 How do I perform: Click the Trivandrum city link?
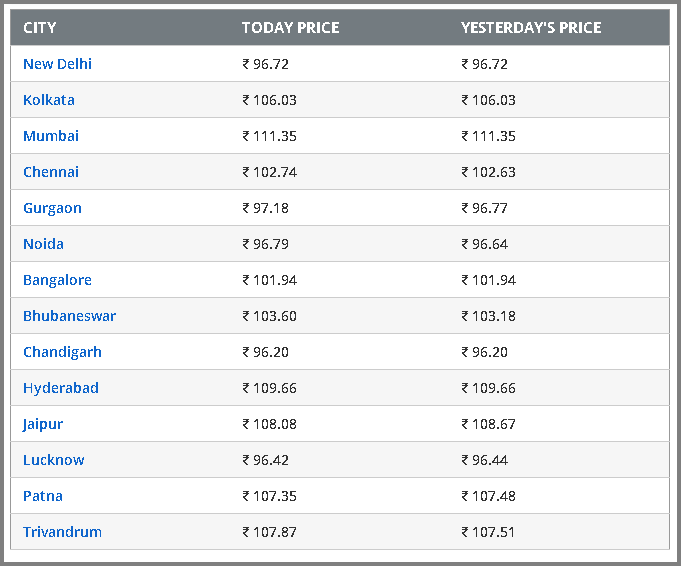62,532
